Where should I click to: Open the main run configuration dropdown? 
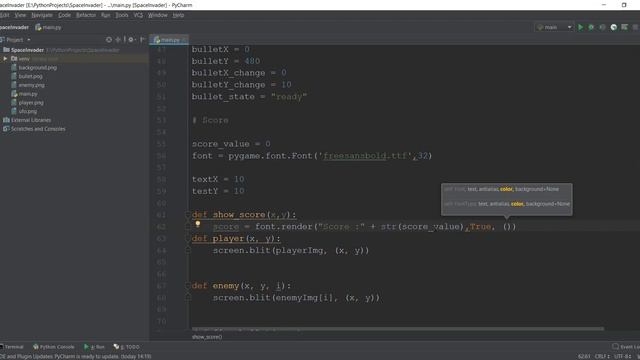(554, 27)
